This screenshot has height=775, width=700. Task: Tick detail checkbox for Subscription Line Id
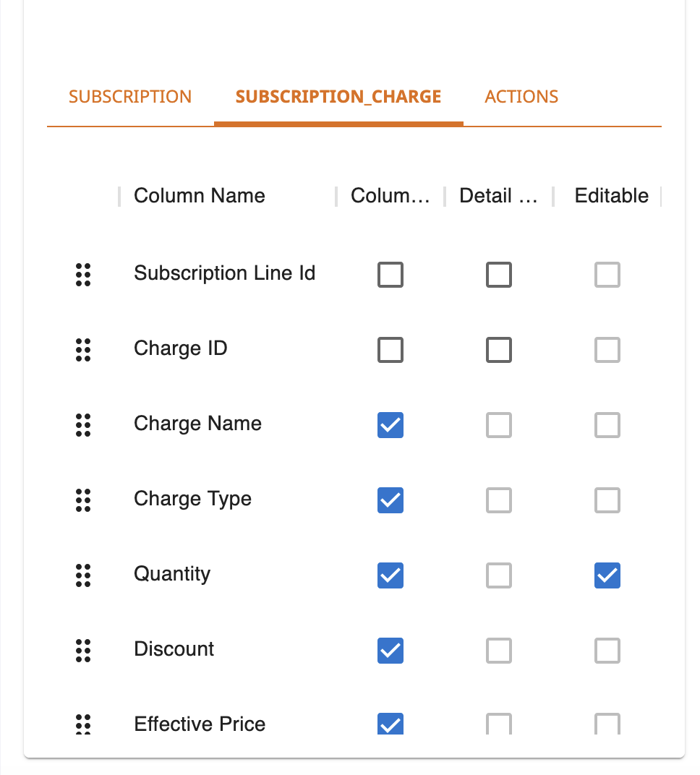[x=499, y=274]
